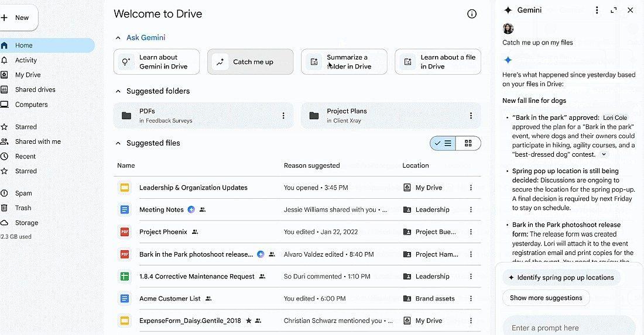Click Show more suggestions button
644x335 pixels.
pyautogui.click(x=546, y=298)
